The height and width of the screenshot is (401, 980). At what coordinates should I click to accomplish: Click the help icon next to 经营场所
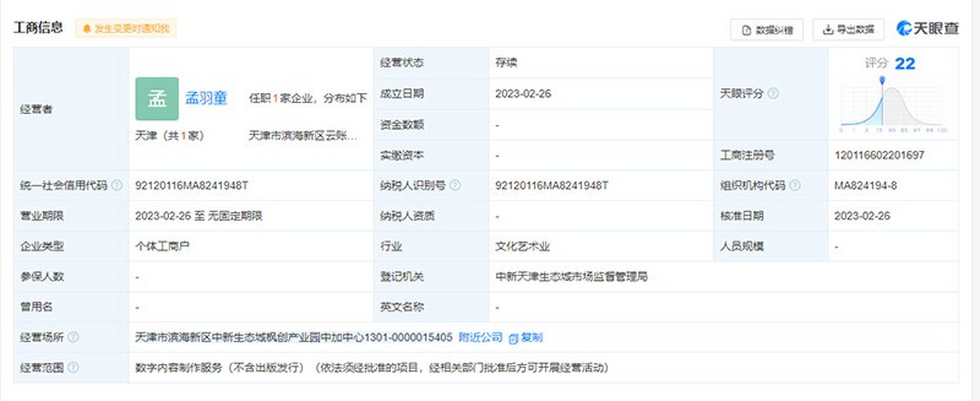point(73,337)
